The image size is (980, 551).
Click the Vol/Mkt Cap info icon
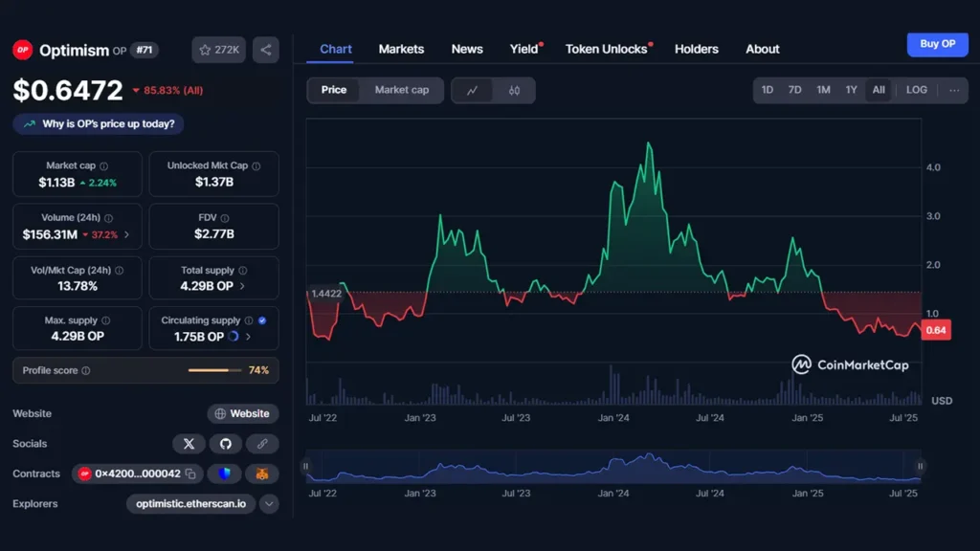click(x=120, y=271)
